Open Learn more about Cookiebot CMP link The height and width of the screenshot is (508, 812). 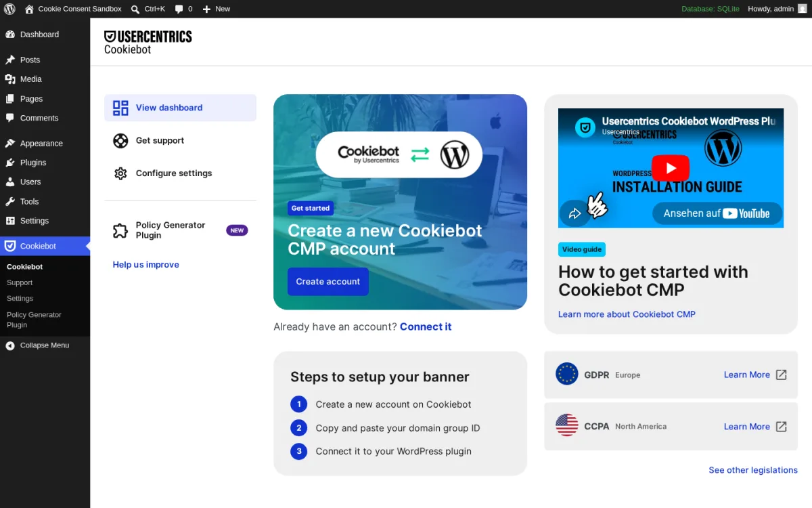click(627, 314)
